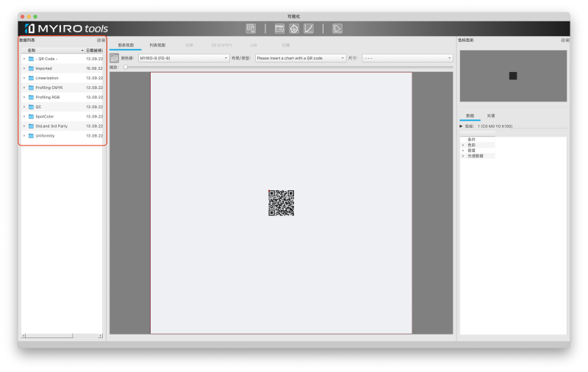Switch to the LIN tab
The width and height of the screenshot is (588, 372).
tap(254, 45)
